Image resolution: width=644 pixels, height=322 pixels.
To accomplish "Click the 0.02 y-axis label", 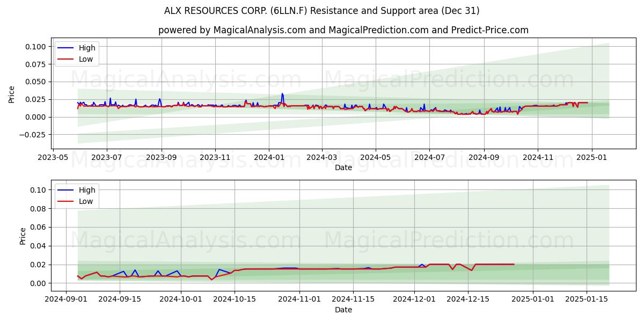I will (39, 265).
